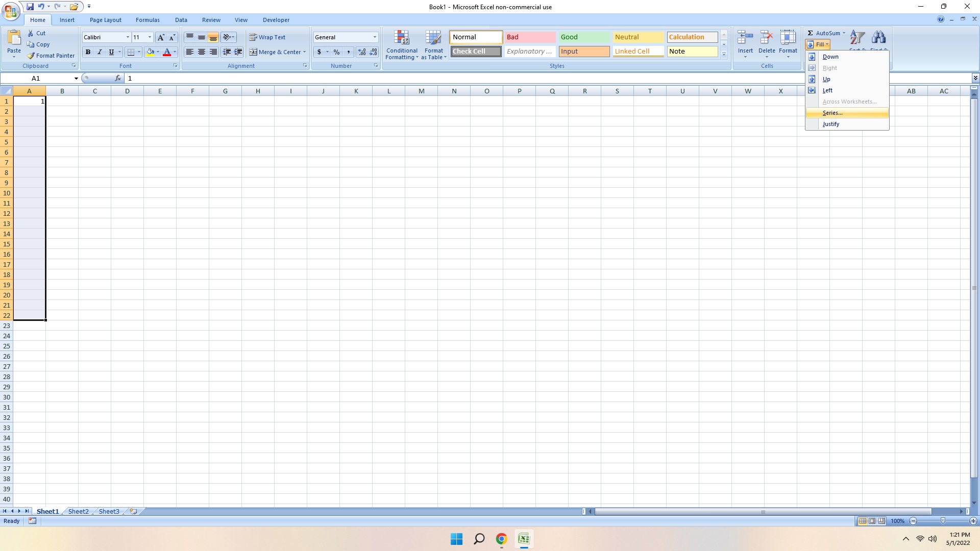
Task: Open the Sheet2 worksheet tab
Action: (78, 511)
